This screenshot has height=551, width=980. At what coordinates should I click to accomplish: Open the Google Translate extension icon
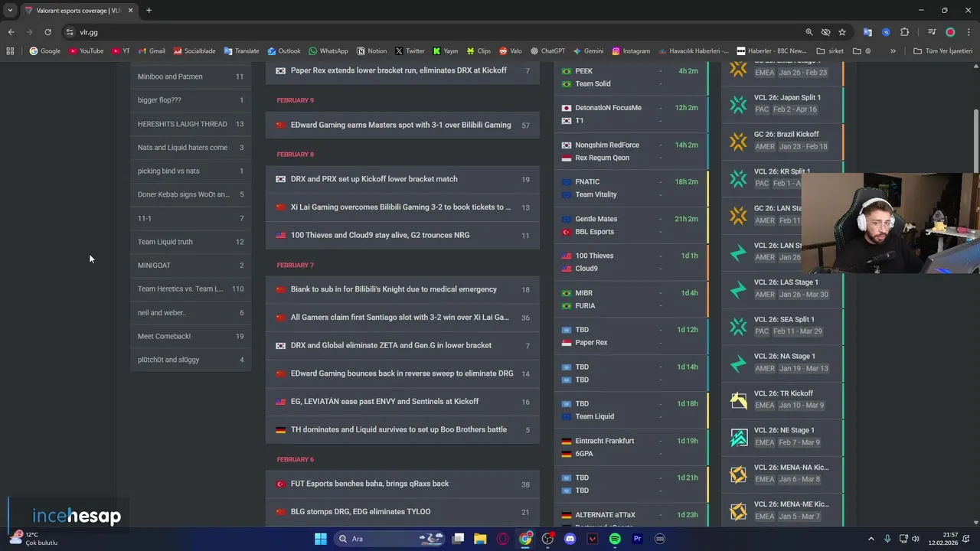click(x=867, y=32)
